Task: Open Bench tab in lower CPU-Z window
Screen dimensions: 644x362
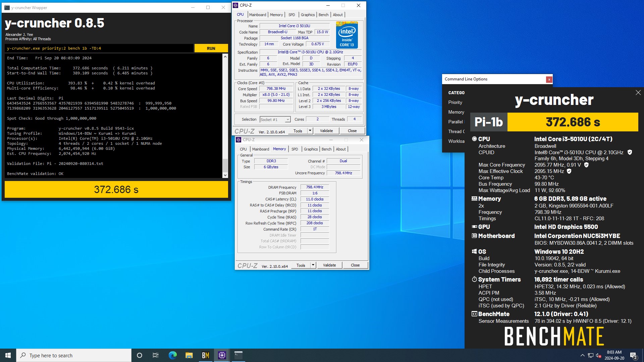Action: tap(326, 149)
